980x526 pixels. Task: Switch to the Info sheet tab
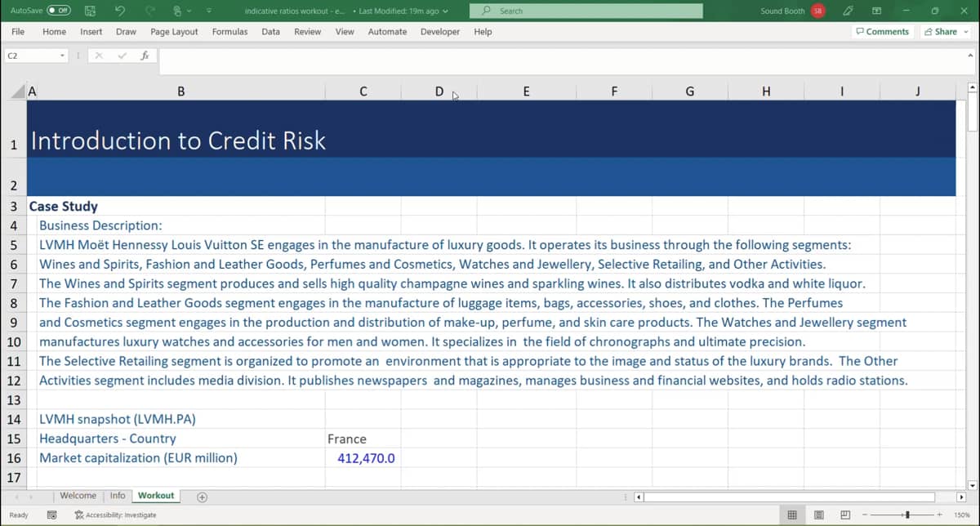pyautogui.click(x=118, y=496)
